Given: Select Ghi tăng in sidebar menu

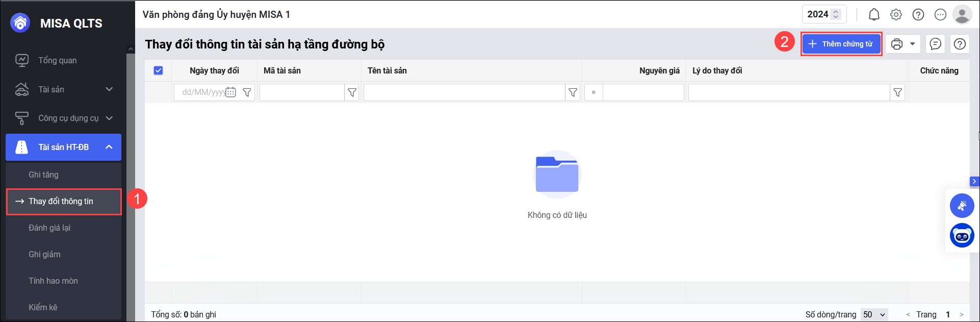Looking at the screenshot, I should coord(44,175).
